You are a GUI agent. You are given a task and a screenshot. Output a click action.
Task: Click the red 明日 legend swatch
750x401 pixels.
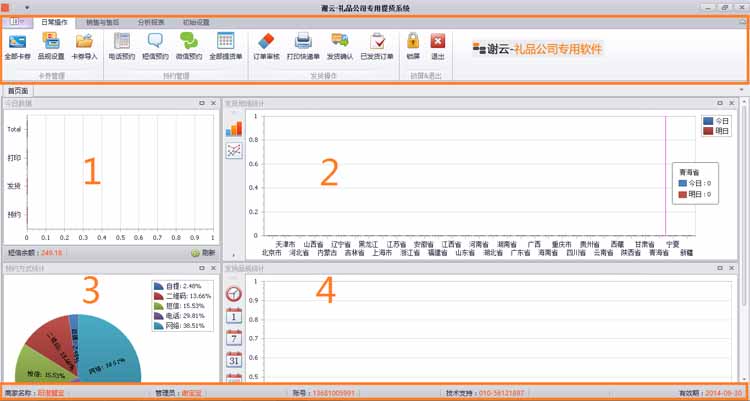point(708,131)
